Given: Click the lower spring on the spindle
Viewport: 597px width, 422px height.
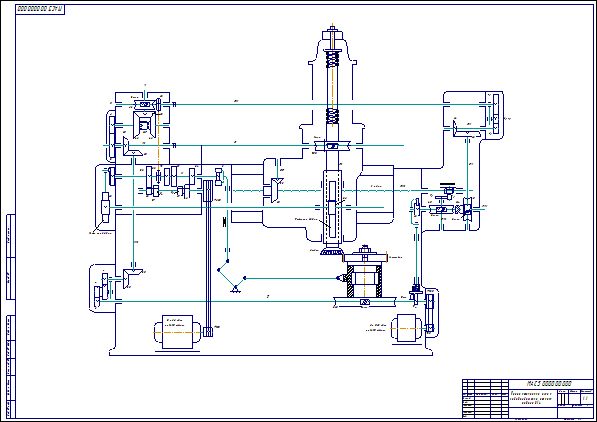Looking at the screenshot, I should [332, 116].
